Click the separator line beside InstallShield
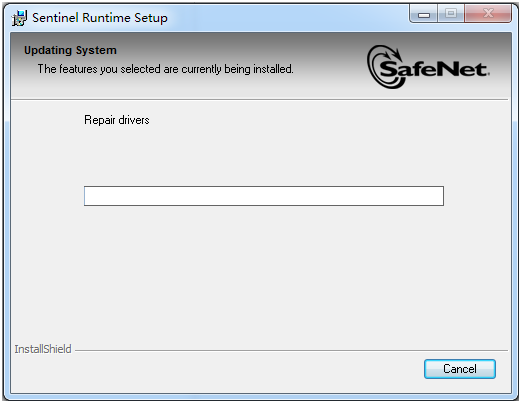 pyautogui.click(x=291, y=350)
